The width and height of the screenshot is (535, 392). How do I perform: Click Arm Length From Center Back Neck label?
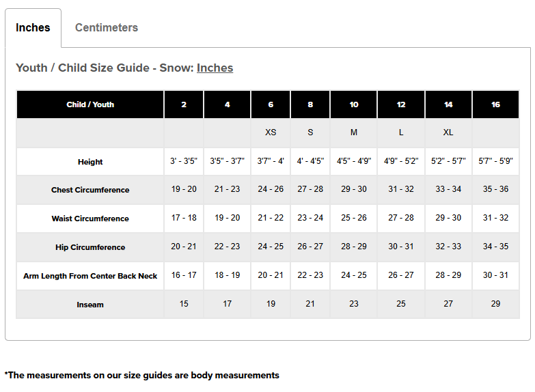point(90,276)
